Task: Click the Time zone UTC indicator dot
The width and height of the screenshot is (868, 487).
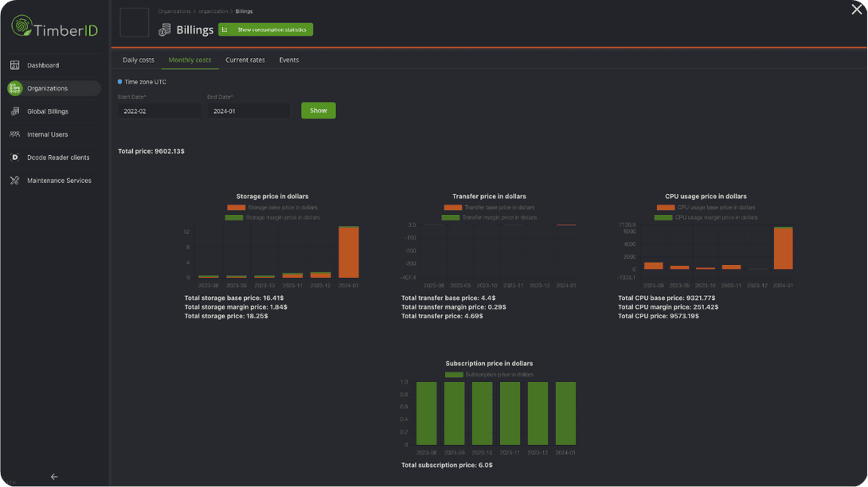Action: [x=120, y=82]
